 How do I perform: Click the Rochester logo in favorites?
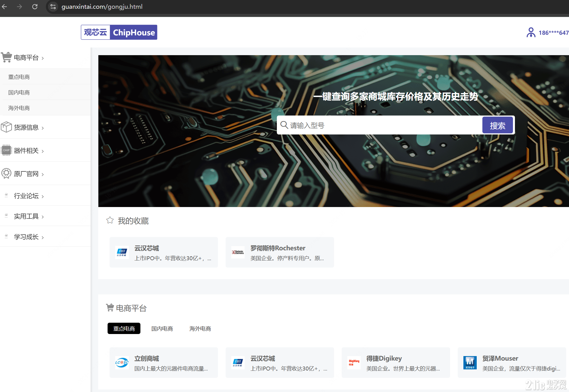(x=238, y=252)
